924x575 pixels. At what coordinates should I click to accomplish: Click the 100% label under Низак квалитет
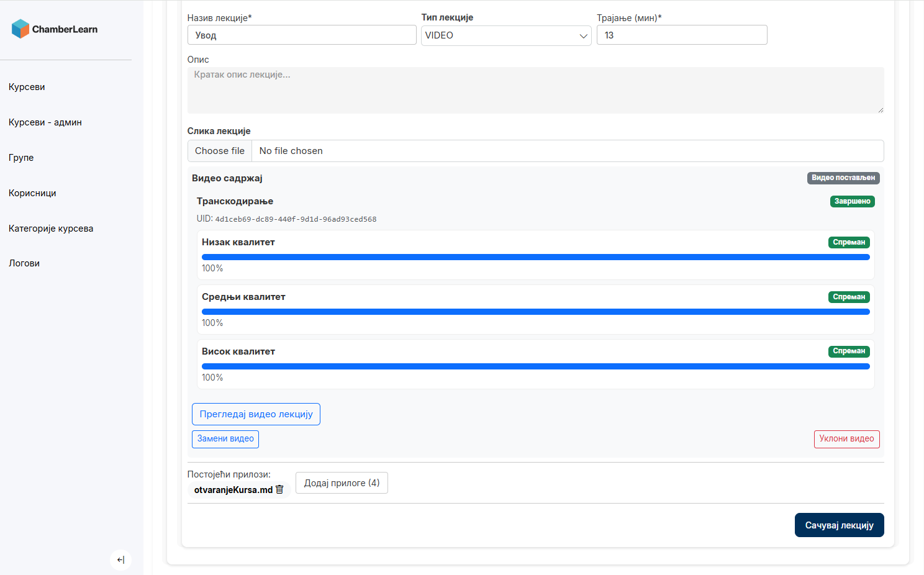pos(212,268)
